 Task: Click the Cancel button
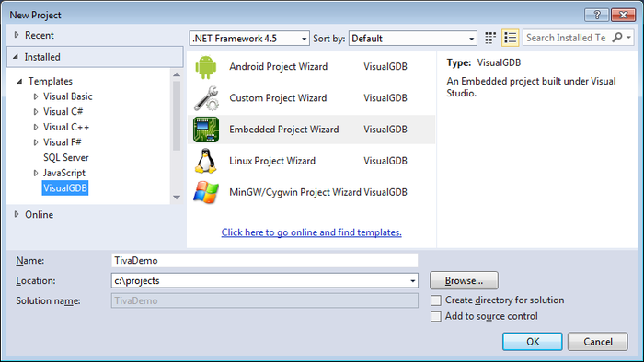598,342
